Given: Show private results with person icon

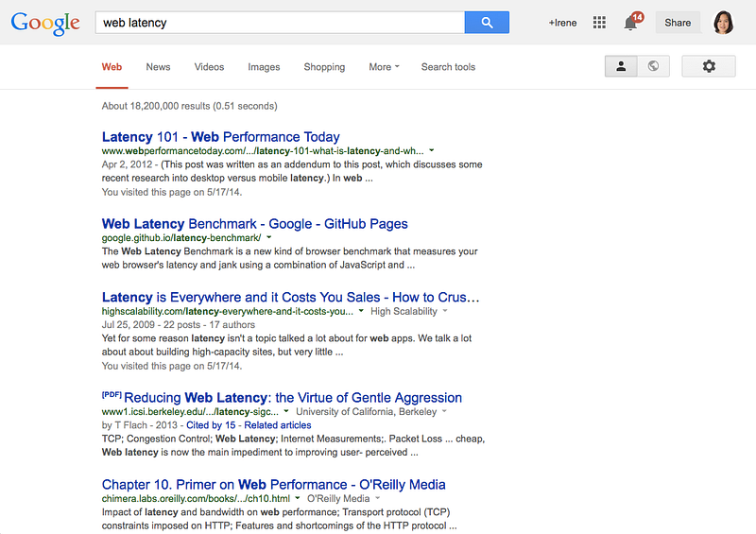Looking at the screenshot, I should point(621,66).
